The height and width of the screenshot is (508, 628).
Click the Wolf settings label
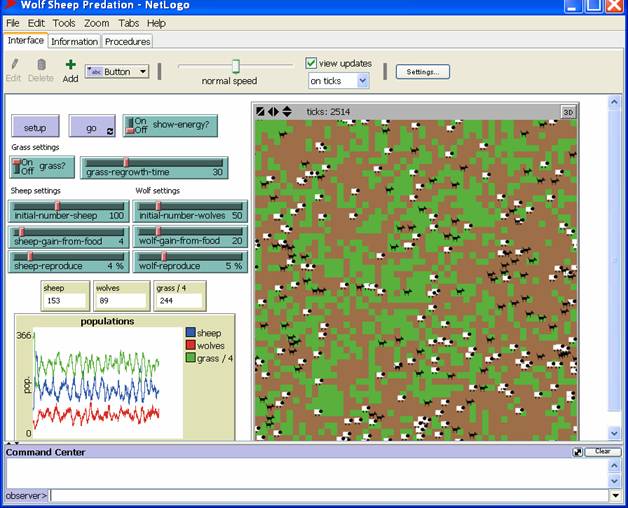click(x=157, y=191)
